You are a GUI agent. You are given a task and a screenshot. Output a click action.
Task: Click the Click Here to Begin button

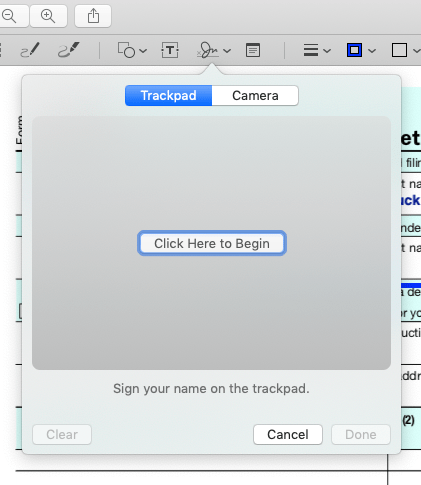coord(212,243)
